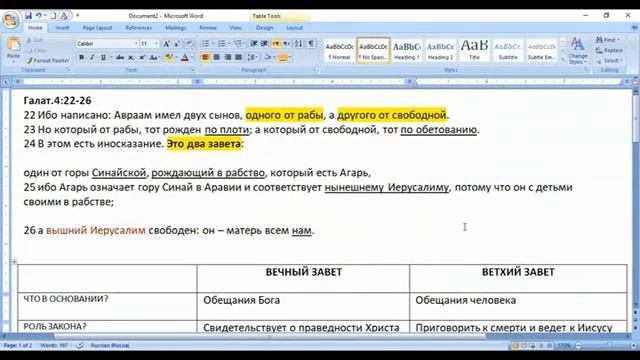
Task: Apply subscript formatting
Action: tap(131, 58)
